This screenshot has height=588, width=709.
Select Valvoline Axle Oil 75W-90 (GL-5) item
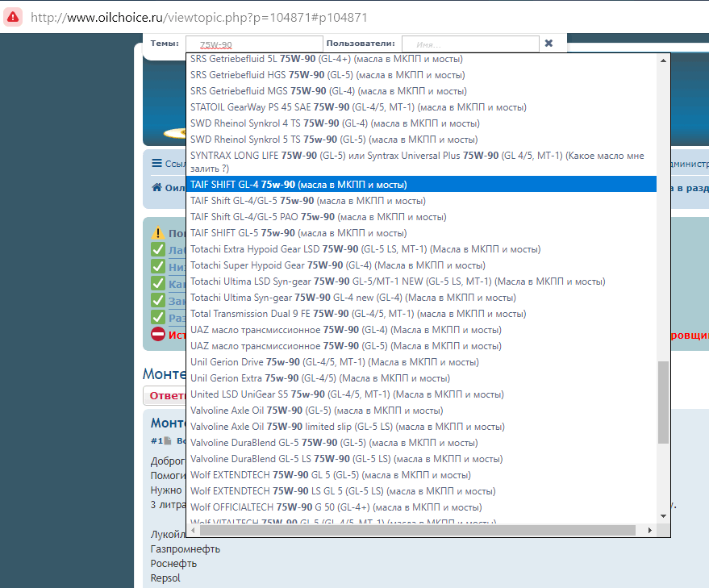[x=421, y=411]
